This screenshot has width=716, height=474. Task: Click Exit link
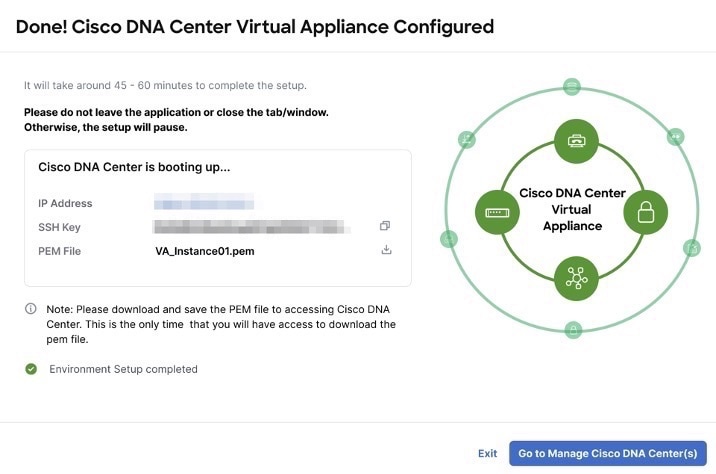click(487, 453)
